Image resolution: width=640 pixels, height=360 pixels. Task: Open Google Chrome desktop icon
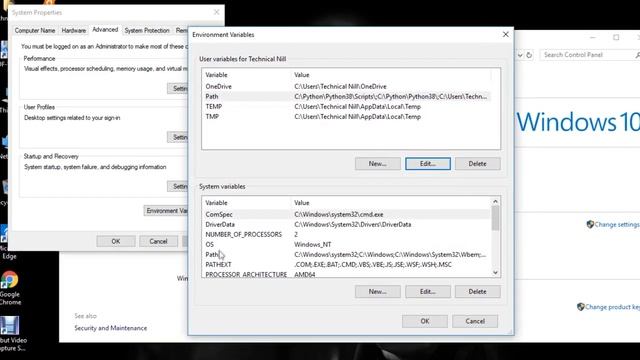point(10,288)
